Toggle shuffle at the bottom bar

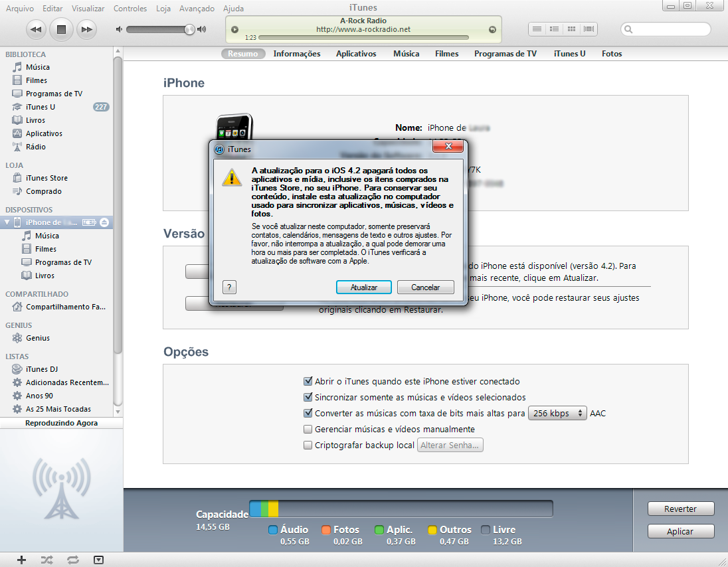pos(46,560)
